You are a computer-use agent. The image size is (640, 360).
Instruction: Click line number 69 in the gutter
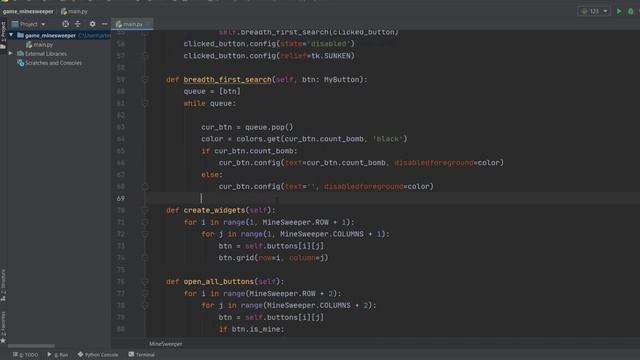(x=121, y=198)
